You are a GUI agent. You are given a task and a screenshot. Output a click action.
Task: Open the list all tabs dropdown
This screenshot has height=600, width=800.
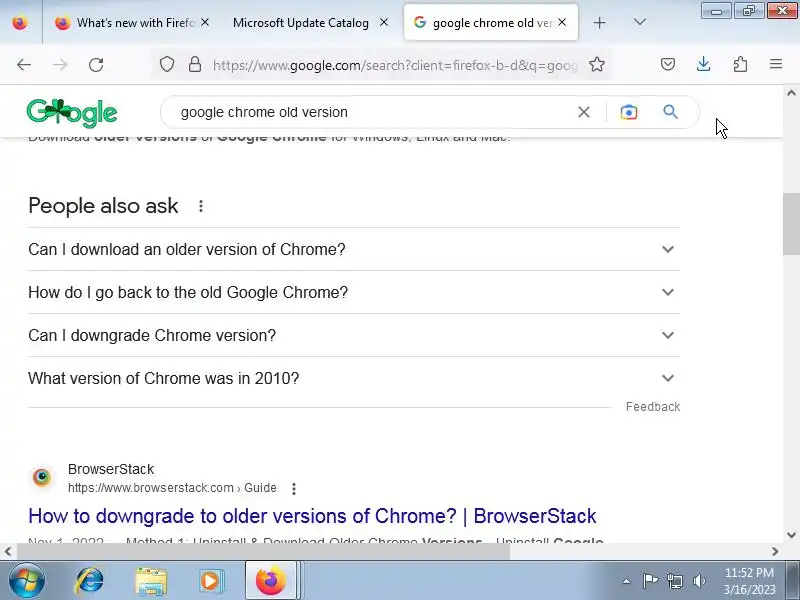(640, 22)
